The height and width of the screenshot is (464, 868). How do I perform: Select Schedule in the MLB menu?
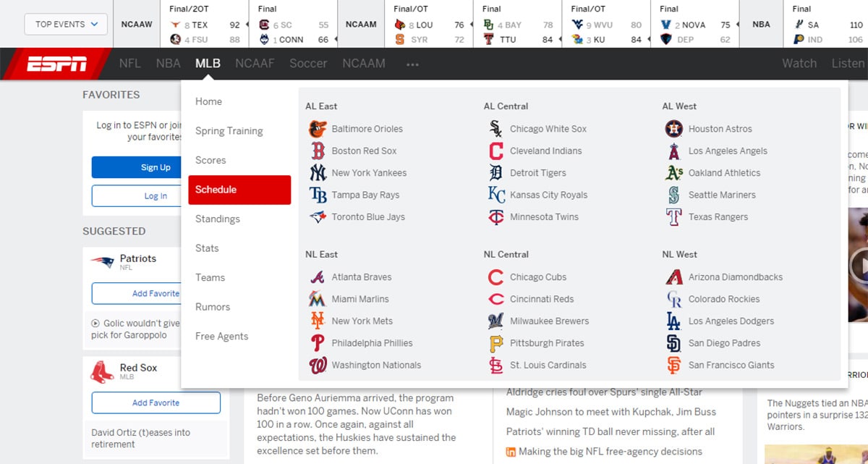(239, 190)
